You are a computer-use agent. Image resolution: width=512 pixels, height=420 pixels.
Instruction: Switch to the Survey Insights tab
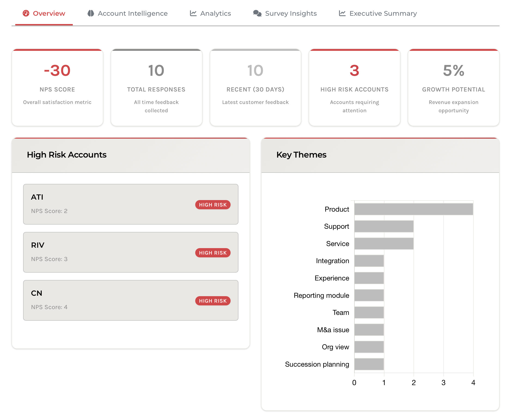[x=291, y=13]
